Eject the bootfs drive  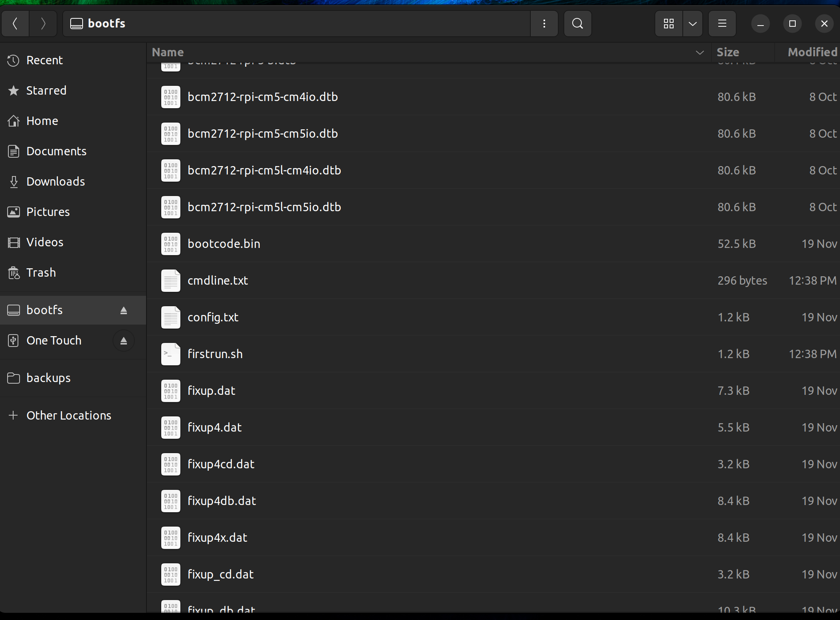124,310
